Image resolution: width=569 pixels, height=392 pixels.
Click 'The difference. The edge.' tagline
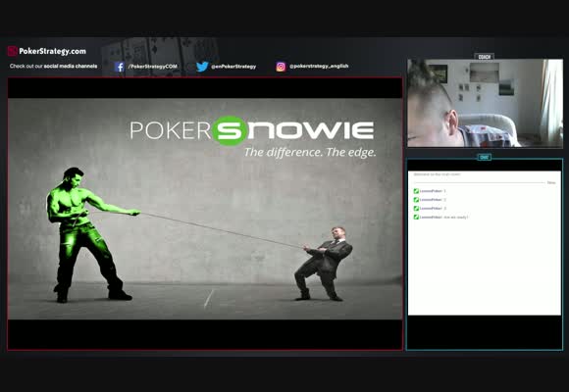pyautogui.click(x=310, y=152)
